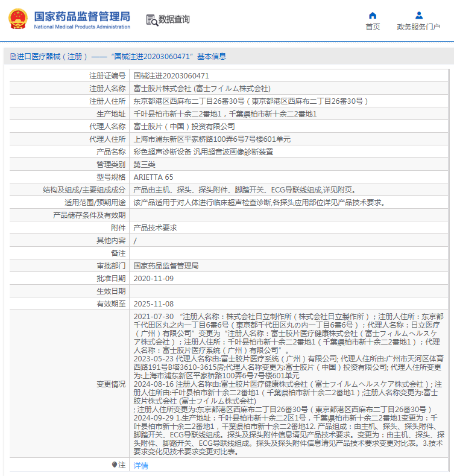The image size is (454, 476).
Task: Click the 代理人名称 label
Action: [x=107, y=127]
